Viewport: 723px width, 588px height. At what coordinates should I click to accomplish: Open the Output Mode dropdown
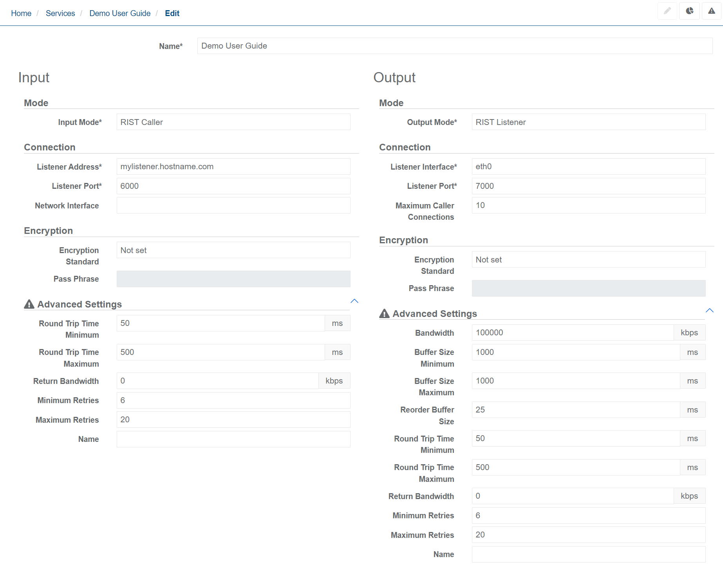[588, 122]
